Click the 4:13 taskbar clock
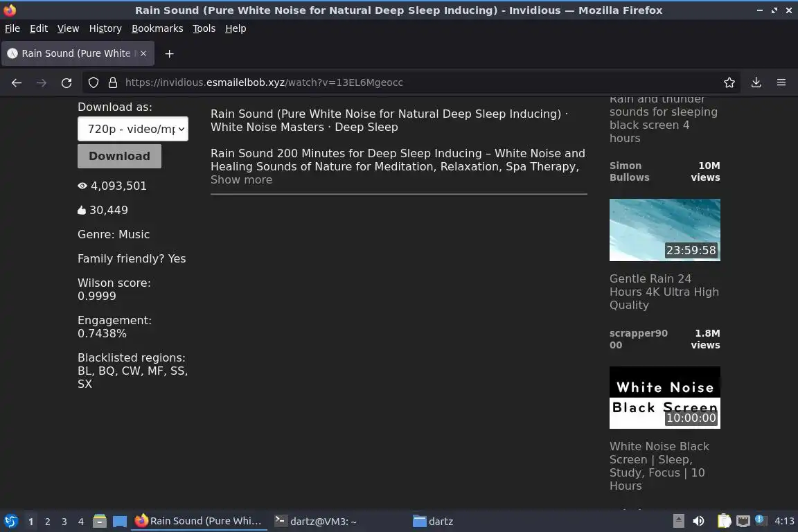The image size is (798, 532). [x=783, y=521]
